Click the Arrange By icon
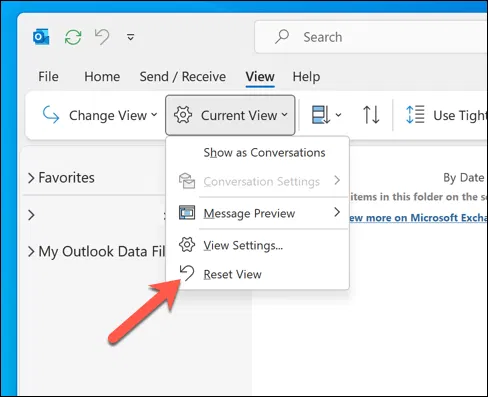 pyautogui.click(x=320, y=115)
